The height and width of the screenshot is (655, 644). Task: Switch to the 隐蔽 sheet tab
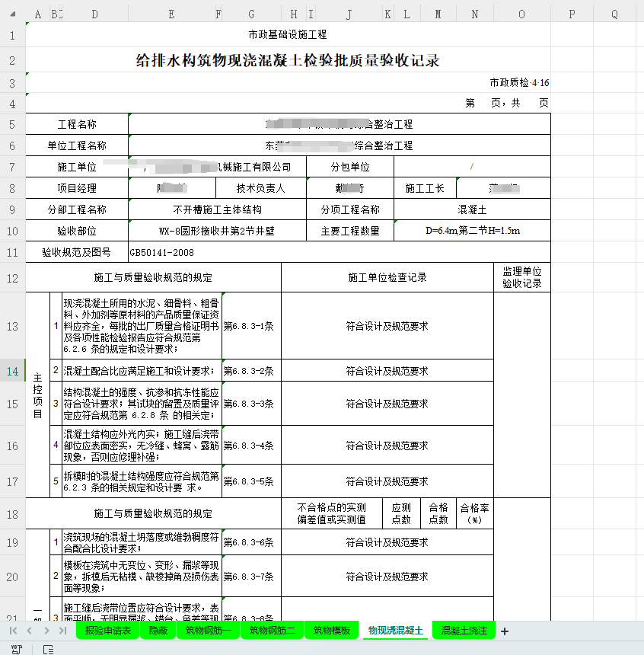click(x=158, y=631)
